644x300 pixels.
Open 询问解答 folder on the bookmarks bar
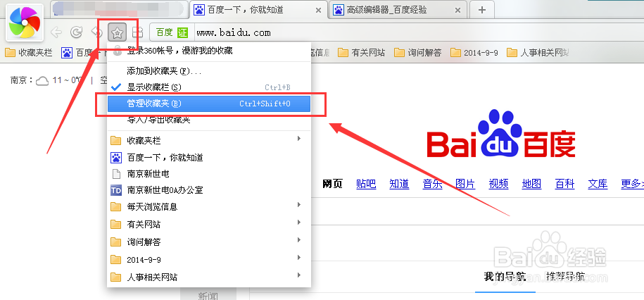pos(417,53)
